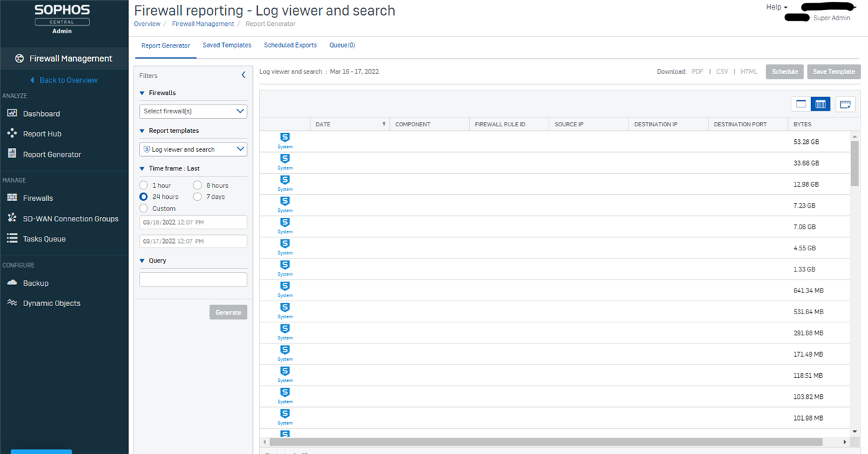Open SD-WAN Connection Groups icon
The width and height of the screenshot is (868, 454).
coord(12,219)
